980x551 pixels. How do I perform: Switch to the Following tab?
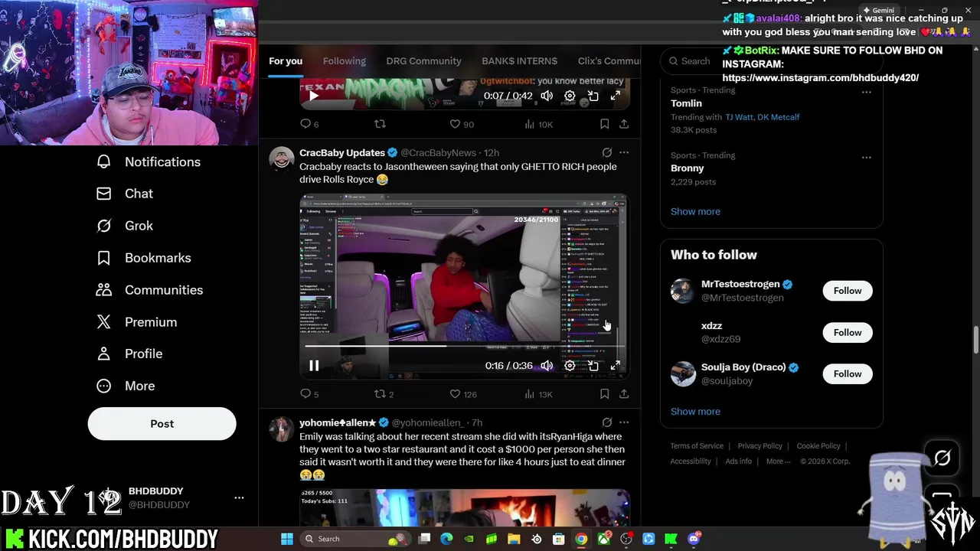pos(345,61)
